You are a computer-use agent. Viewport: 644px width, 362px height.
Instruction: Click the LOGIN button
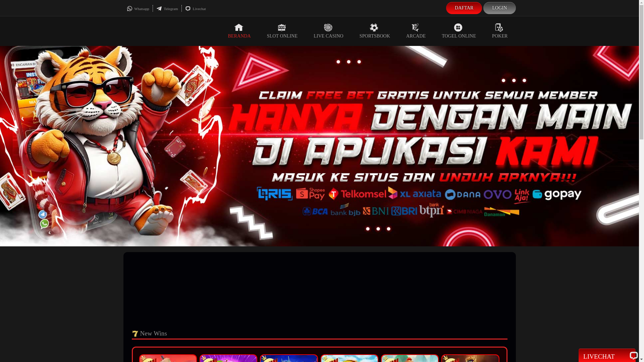(x=499, y=8)
